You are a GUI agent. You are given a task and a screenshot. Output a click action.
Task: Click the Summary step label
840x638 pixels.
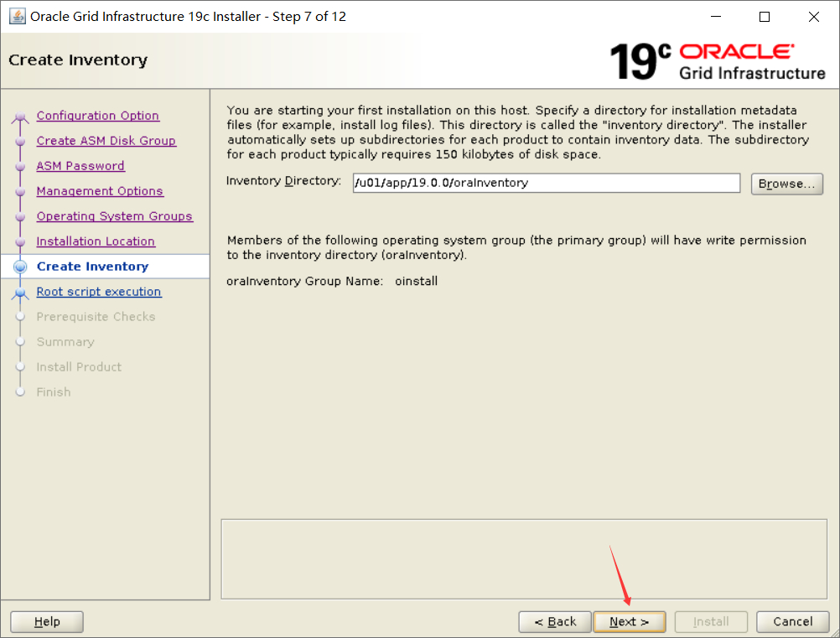pos(65,342)
